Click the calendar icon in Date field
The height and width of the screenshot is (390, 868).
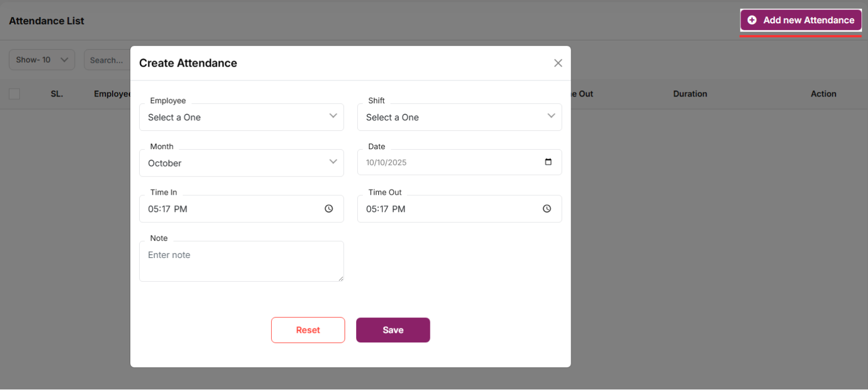(548, 162)
